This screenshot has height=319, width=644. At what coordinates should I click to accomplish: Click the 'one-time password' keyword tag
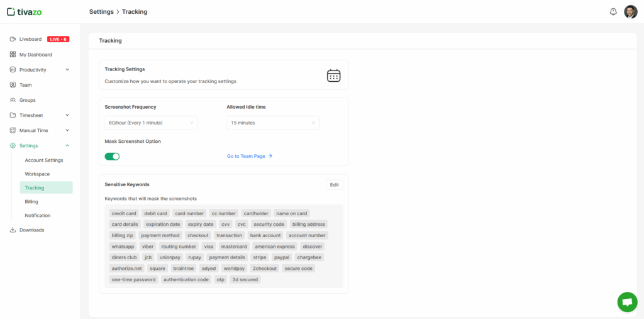click(x=134, y=279)
